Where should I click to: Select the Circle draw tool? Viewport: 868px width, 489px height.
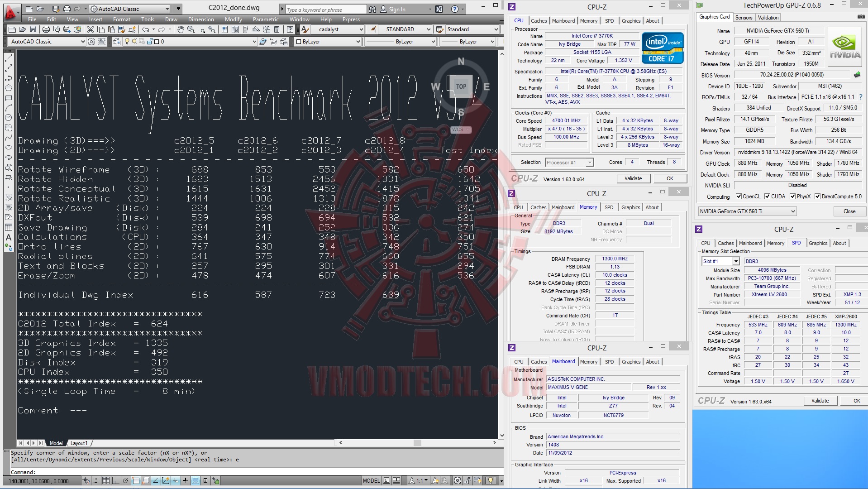[9, 118]
